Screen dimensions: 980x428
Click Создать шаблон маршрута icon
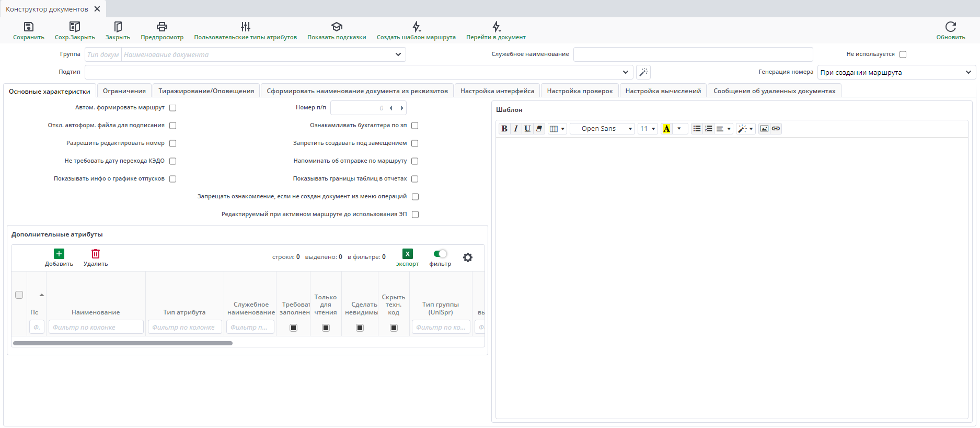416,27
